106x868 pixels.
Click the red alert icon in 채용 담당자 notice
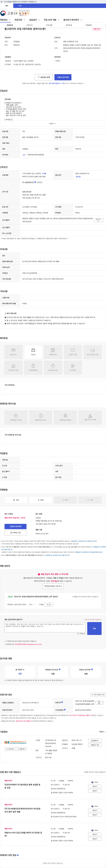[39, 574]
